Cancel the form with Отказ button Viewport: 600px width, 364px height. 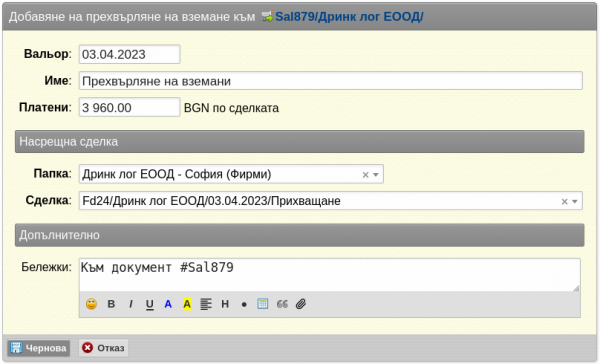coord(104,348)
